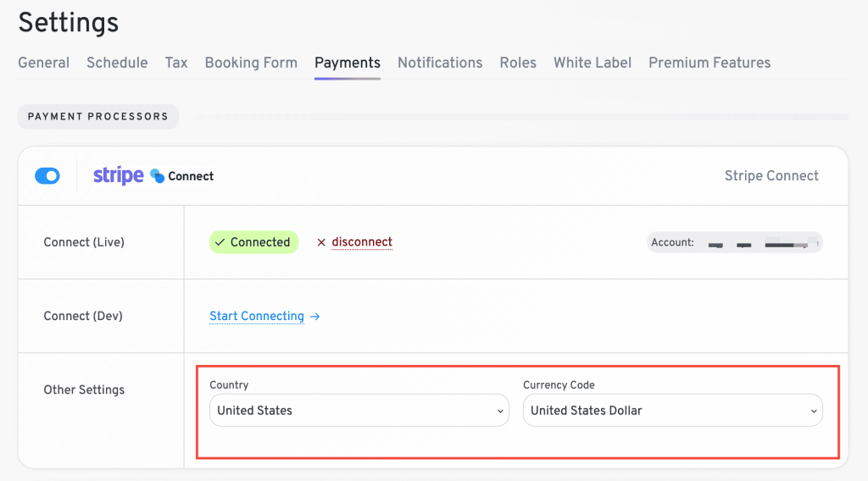Click the Country field label
This screenshot has width=868, height=481.
coord(229,384)
